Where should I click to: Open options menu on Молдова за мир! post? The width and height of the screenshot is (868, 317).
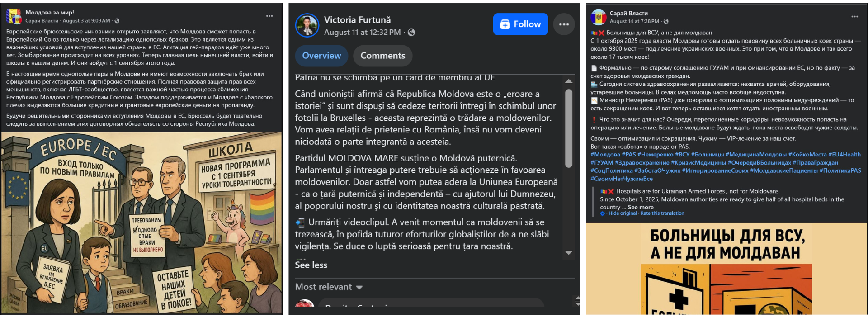pos(269,16)
